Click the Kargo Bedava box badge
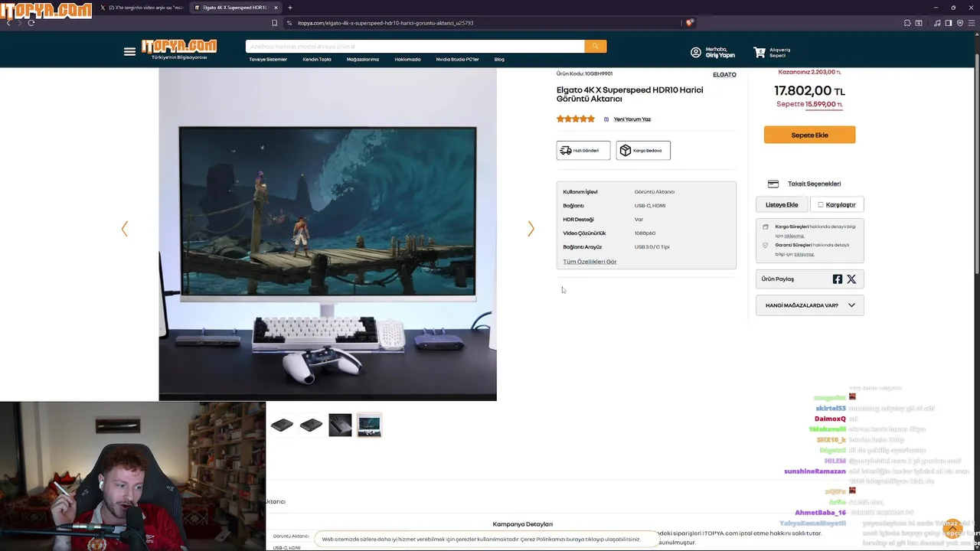 643,150
